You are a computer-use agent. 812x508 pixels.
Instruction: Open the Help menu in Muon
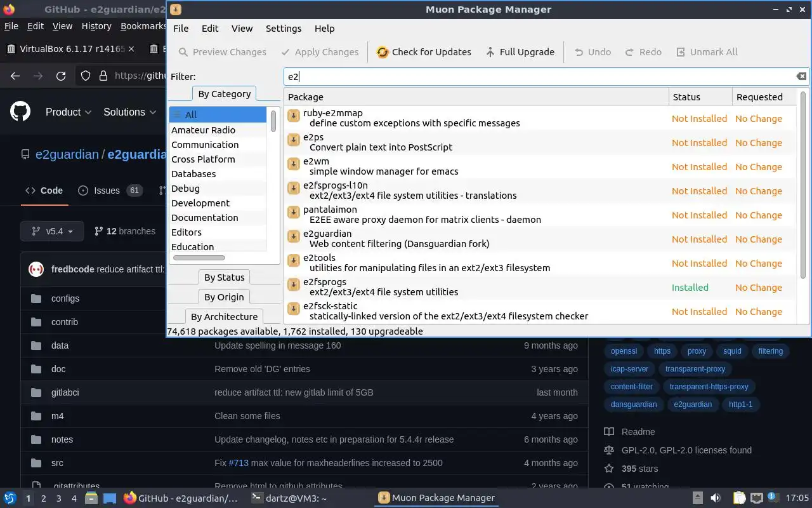tap(324, 29)
